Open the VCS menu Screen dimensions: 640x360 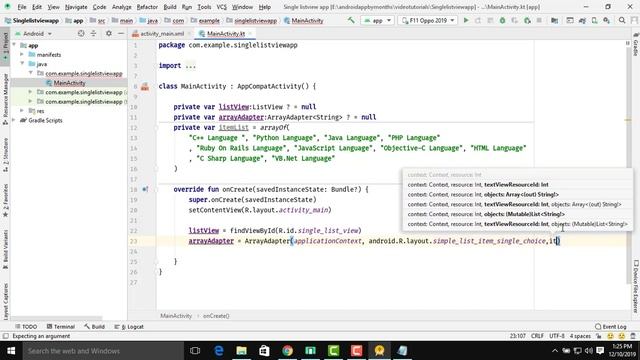point(221,7)
